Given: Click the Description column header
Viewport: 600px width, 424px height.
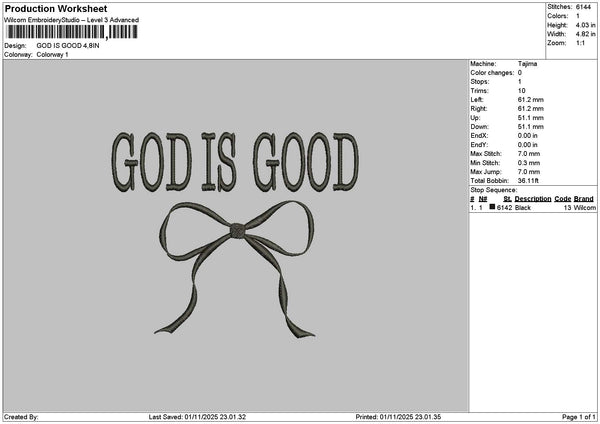Looking at the screenshot, I should click(533, 199).
